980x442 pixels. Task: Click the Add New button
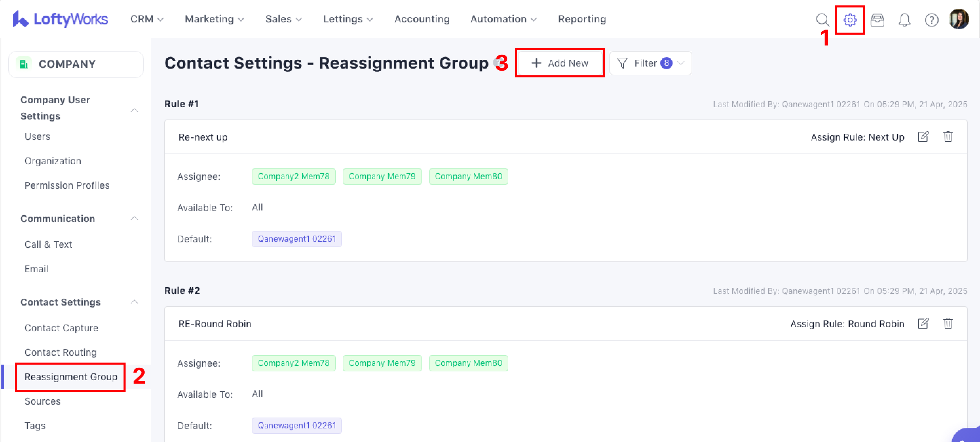(560, 63)
